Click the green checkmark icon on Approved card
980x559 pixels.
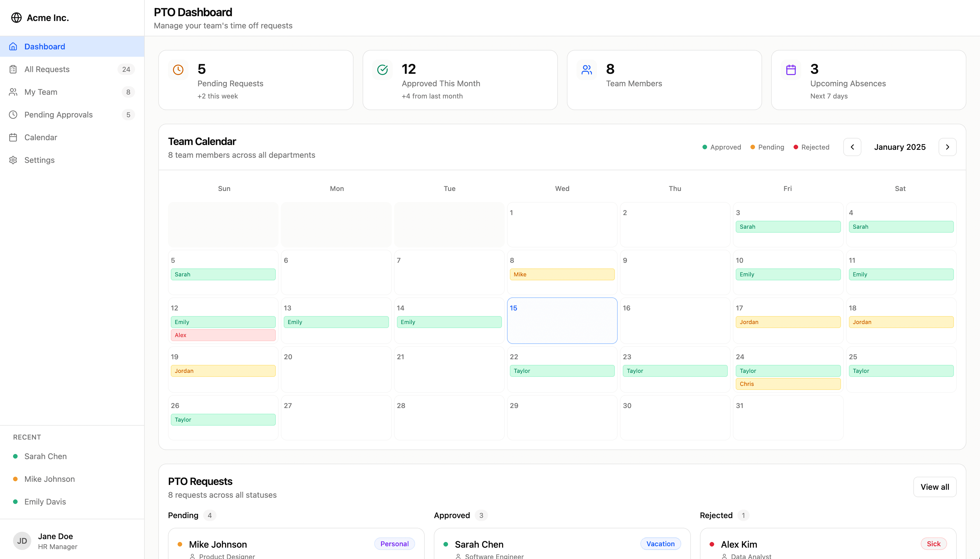(382, 70)
